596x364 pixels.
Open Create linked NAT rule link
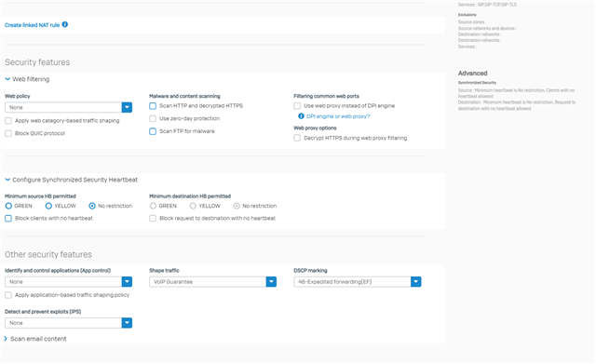pyautogui.click(x=32, y=25)
